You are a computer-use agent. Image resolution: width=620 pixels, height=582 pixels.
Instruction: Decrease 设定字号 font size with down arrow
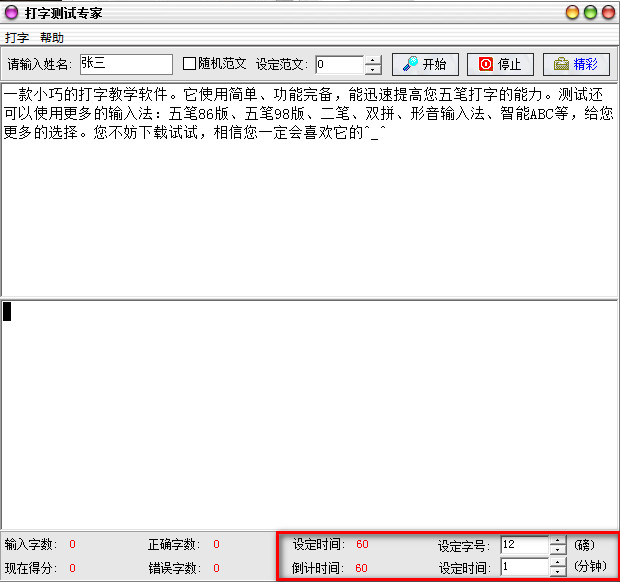pyautogui.click(x=558, y=550)
